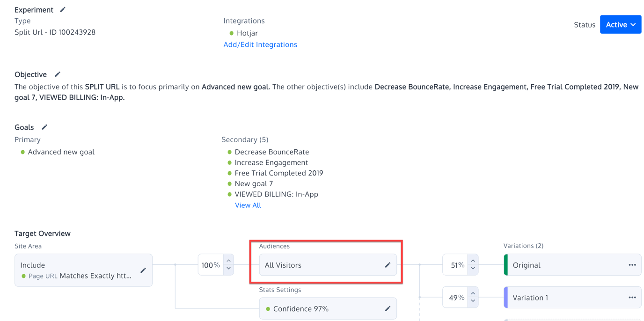Screen dimensions: 644x321
Task: Click the 100% traffic percentage field
Action: point(210,265)
